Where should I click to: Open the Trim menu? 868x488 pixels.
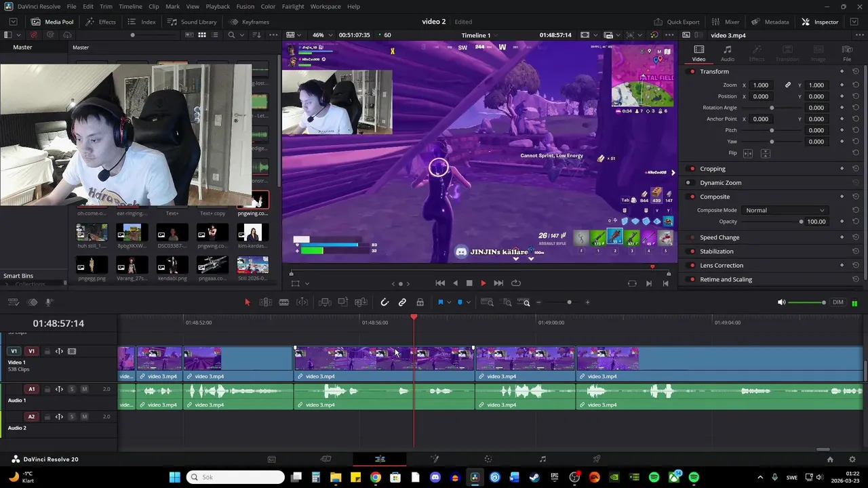(106, 6)
